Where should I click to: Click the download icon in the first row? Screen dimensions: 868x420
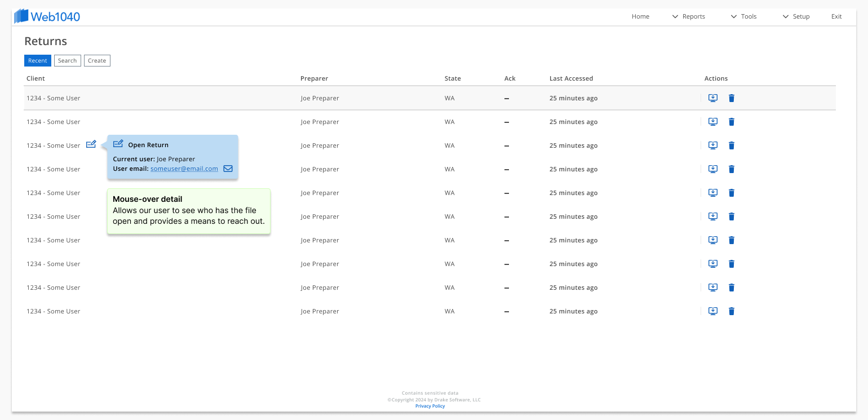(x=712, y=98)
